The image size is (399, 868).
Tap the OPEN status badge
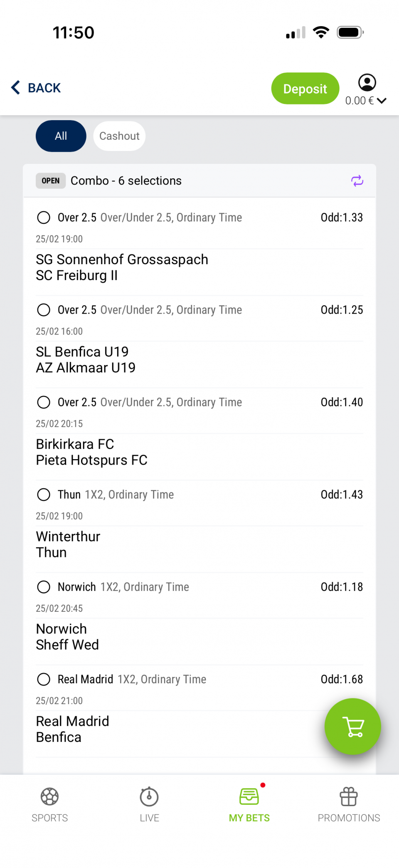tap(51, 181)
